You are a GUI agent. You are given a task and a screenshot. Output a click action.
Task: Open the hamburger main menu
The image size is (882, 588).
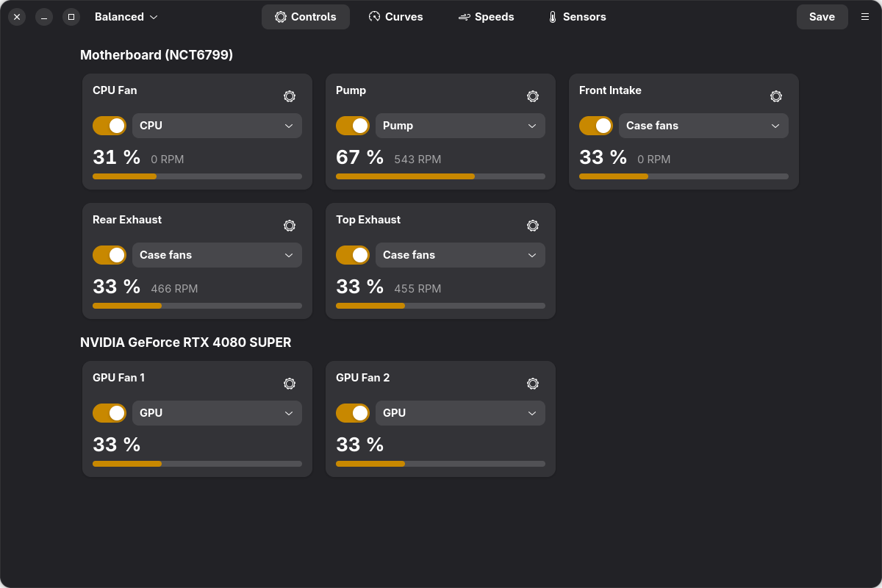(x=865, y=17)
